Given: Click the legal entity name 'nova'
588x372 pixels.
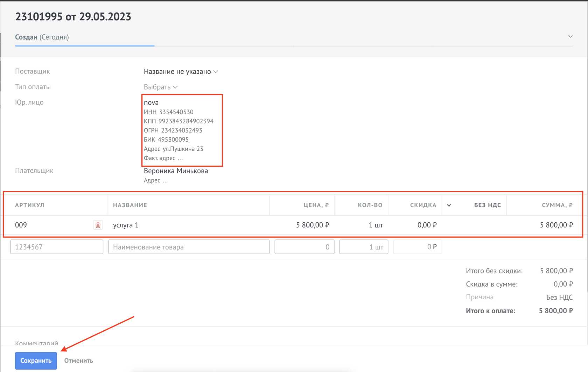Looking at the screenshot, I should [x=151, y=102].
